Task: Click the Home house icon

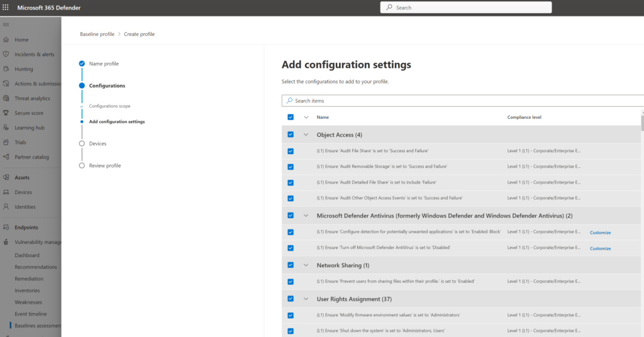Action: (x=6, y=40)
